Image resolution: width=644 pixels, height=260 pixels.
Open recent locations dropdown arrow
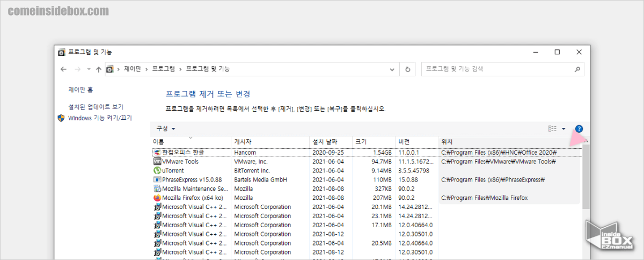89,69
